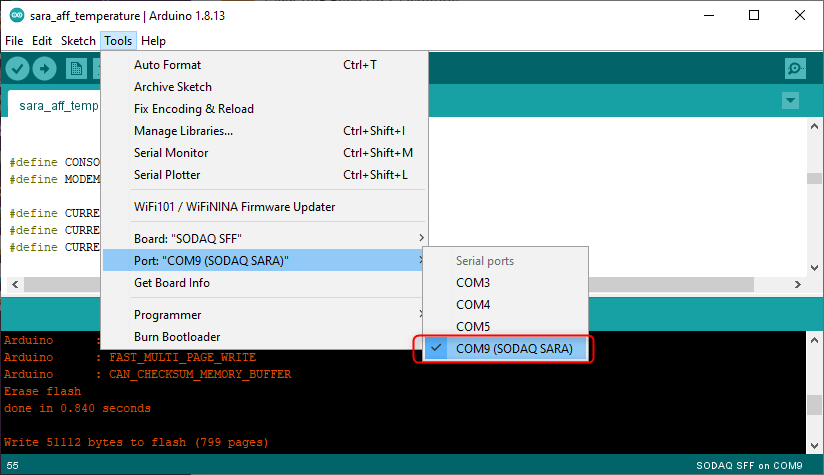The width and height of the screenshot is (824, 475).
Task: Click the Arduino logo in title bar
Action: [x=17, y=15]
